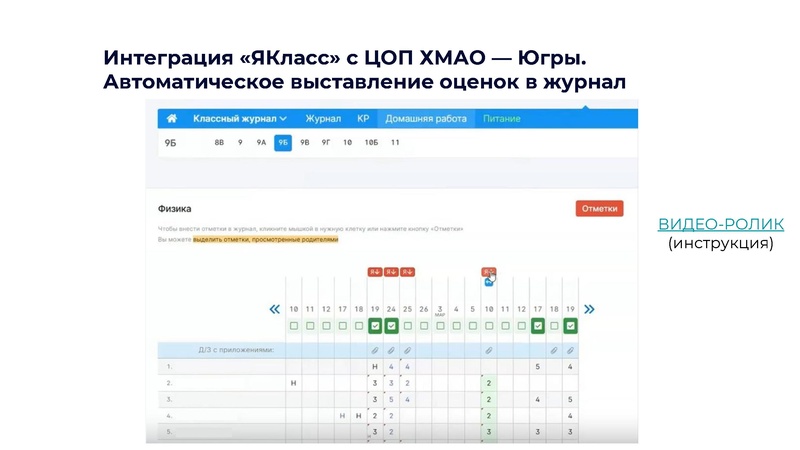Click date header 24

[391, 309]
